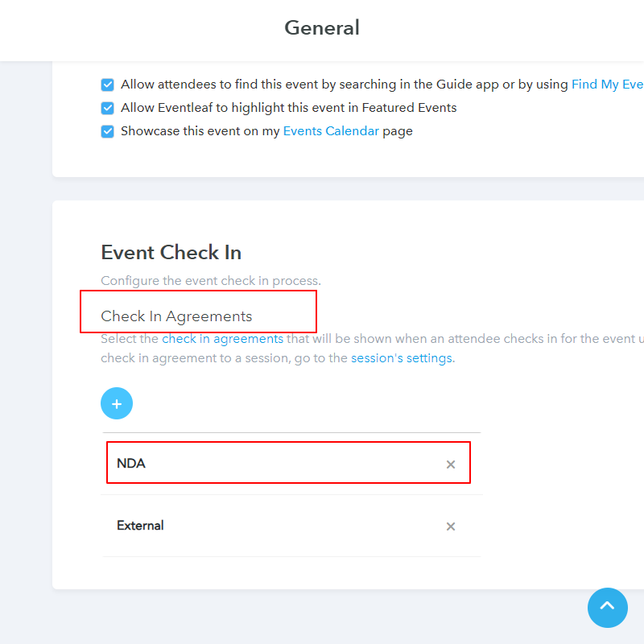
Task: Toggle the Featured Events highlight checkbox
Action: (108, 108)
